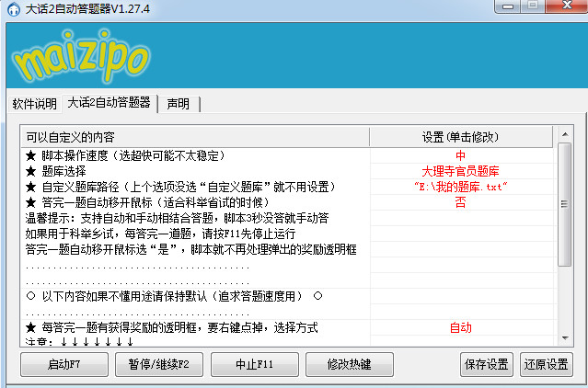Change the 否 value for auto-move mouse
Image resolution: width=588 pixels, height=388 pixels.
[x=460, y=202]
